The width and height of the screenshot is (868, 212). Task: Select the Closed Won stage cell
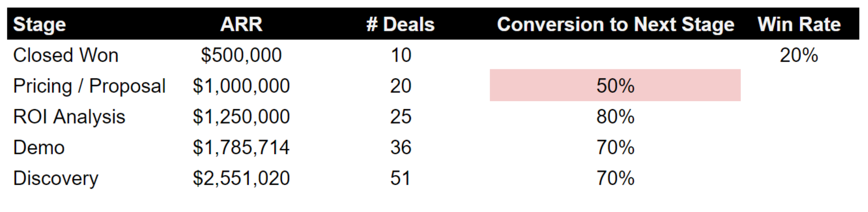[65, 55]
